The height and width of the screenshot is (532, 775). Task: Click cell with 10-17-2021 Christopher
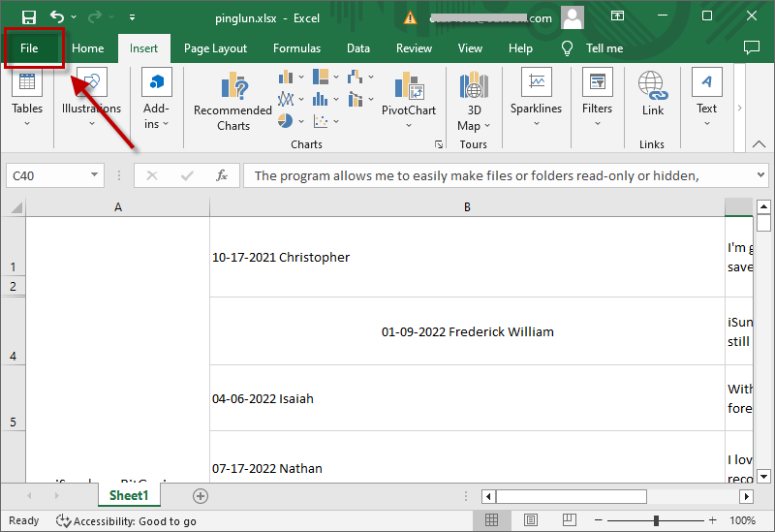467,257
